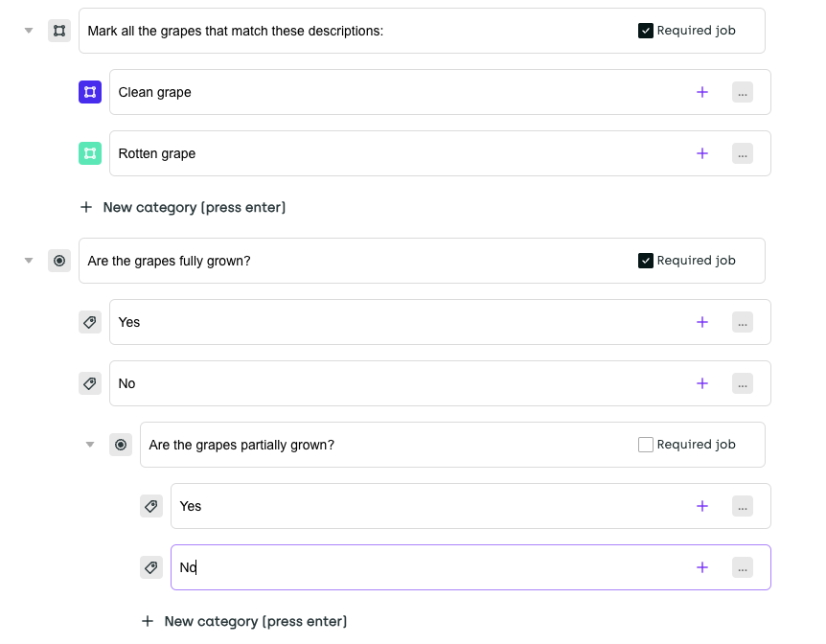Open the ellipsis menu for Rotten grape
Screen dimensions: 826x644
(x=743, y=153)
